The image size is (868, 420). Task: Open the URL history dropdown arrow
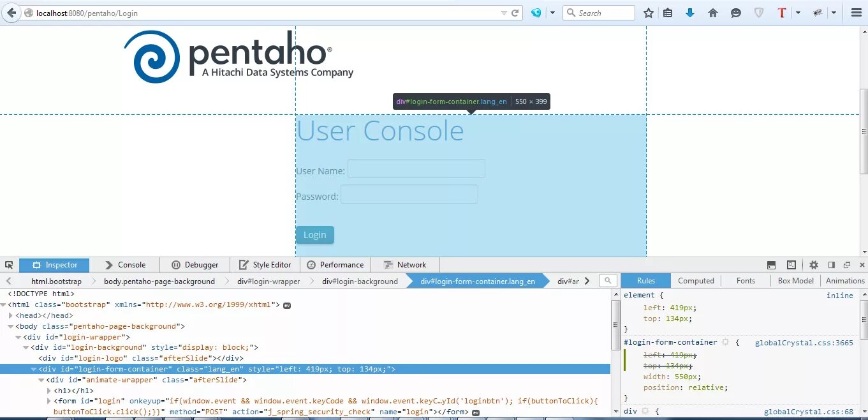pos(504,13)
